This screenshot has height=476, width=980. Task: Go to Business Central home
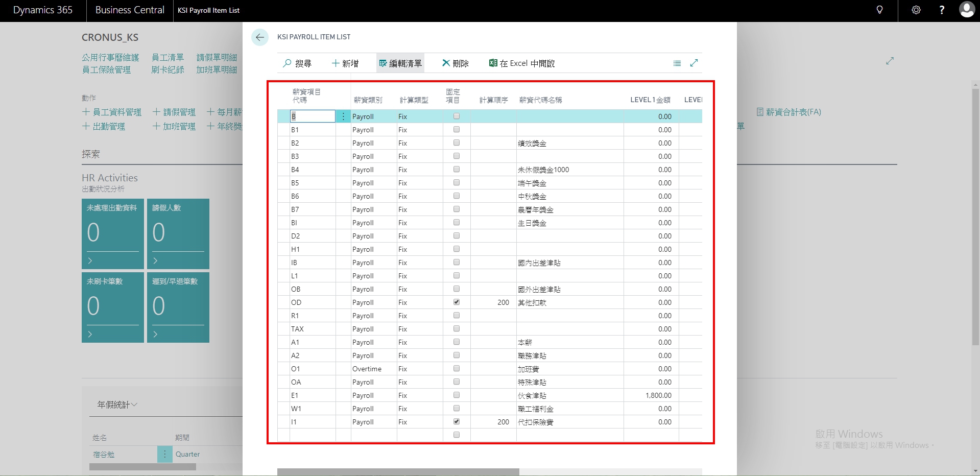[x=130, y=10]
